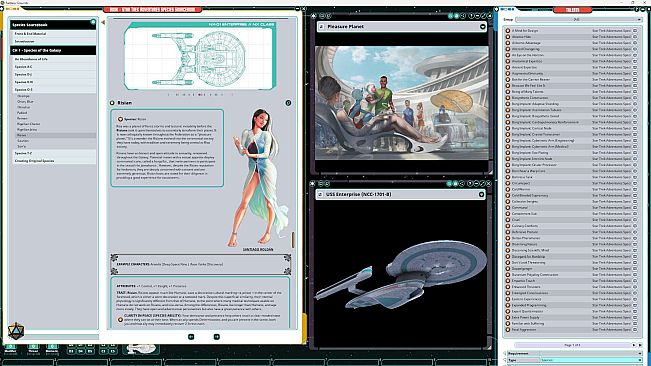Select 'Rigelian Chelon' in the species list
The width and height of the screenshot is (651, 366).
click(29, 124)
